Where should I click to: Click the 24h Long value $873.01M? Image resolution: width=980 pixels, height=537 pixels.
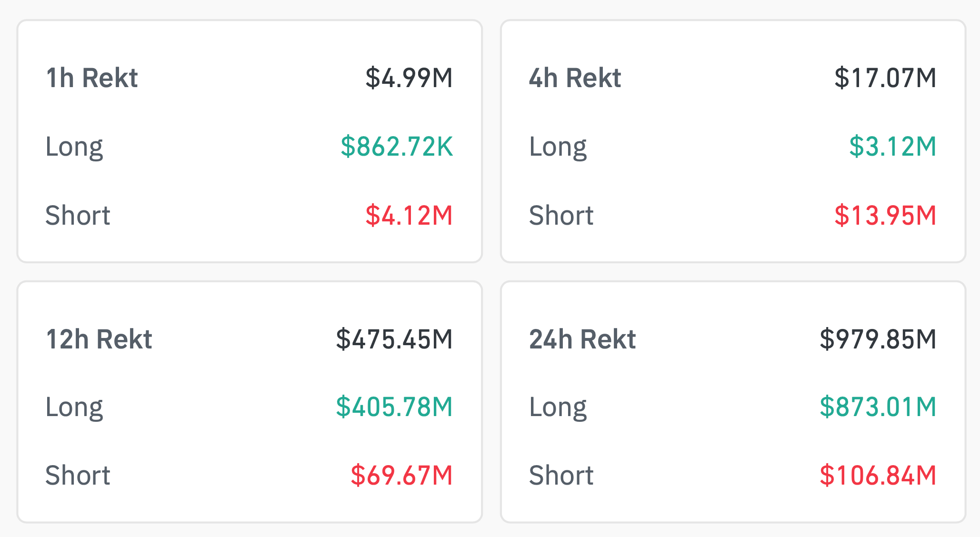click(x=878, y=407)
